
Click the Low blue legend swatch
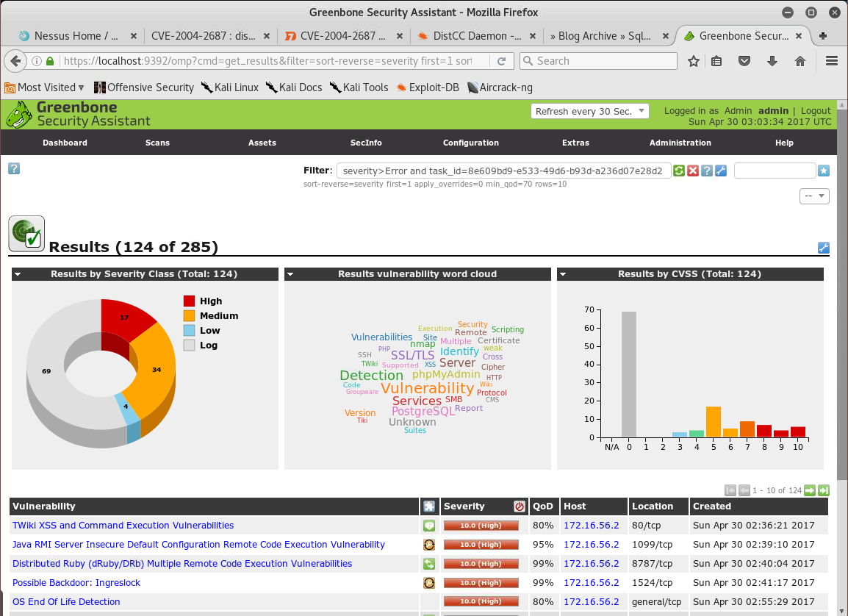190,331
